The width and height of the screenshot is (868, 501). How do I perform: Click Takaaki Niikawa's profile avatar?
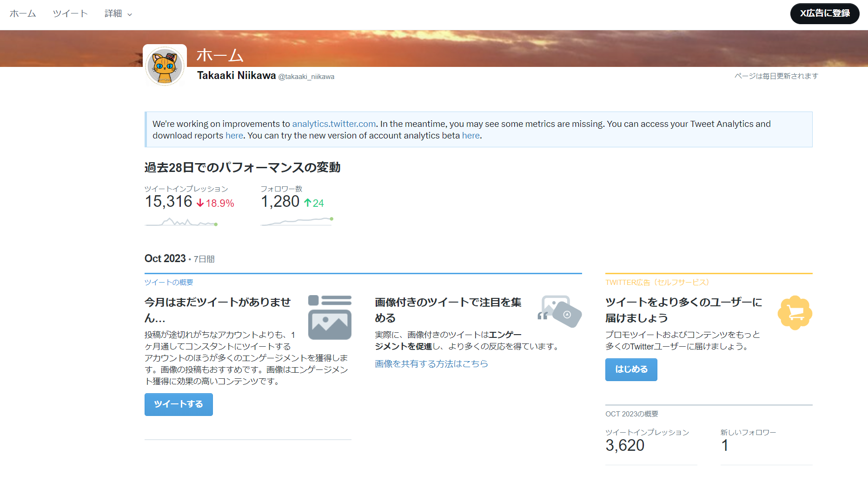click(165, 66)
